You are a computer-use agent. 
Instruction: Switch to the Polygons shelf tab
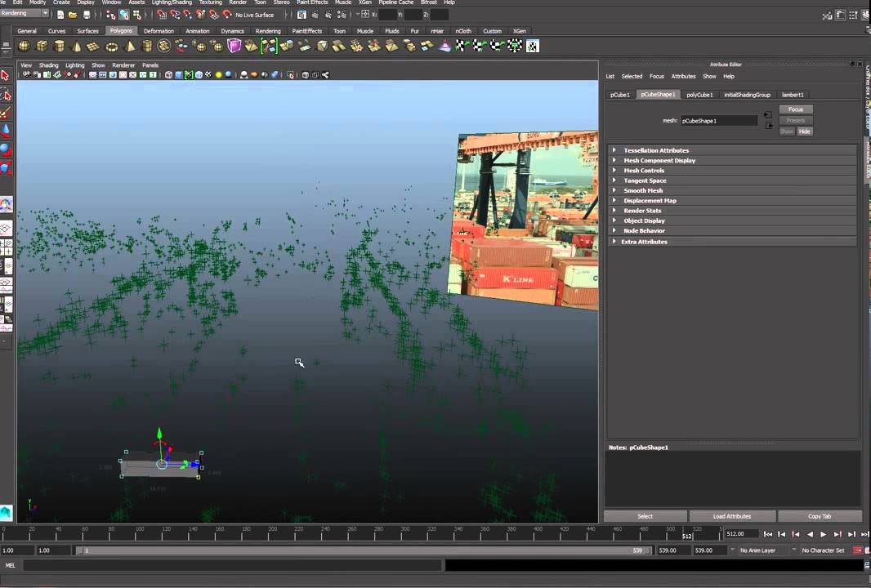(x=121, y=31)
